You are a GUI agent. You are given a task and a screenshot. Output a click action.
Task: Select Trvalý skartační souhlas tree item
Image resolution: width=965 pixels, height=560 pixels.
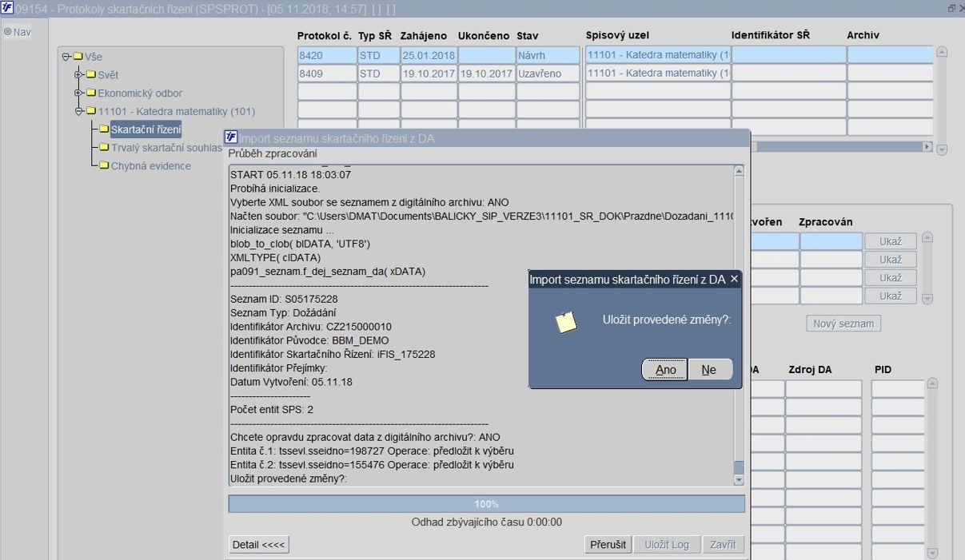[166, 148]
